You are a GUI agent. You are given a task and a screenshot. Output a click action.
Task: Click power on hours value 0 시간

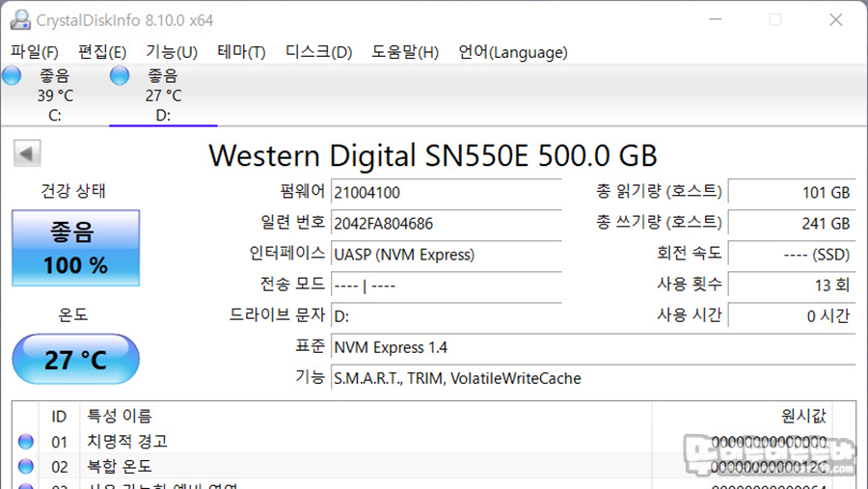click(792, 316)
